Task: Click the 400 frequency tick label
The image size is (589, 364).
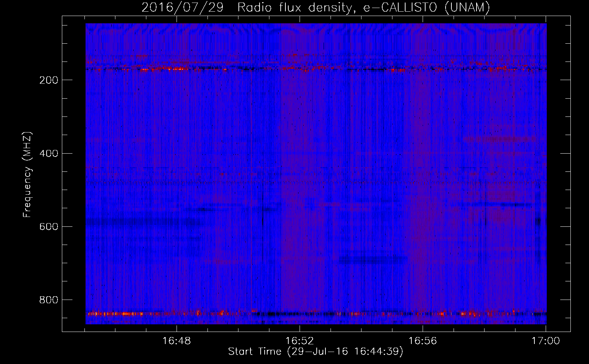Action: click(x=49, y=153)
